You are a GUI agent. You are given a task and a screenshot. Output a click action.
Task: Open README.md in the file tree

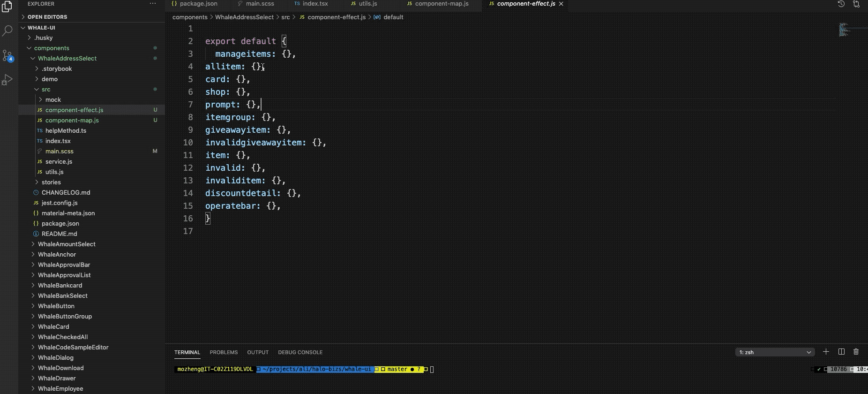(x=91, y=234)
